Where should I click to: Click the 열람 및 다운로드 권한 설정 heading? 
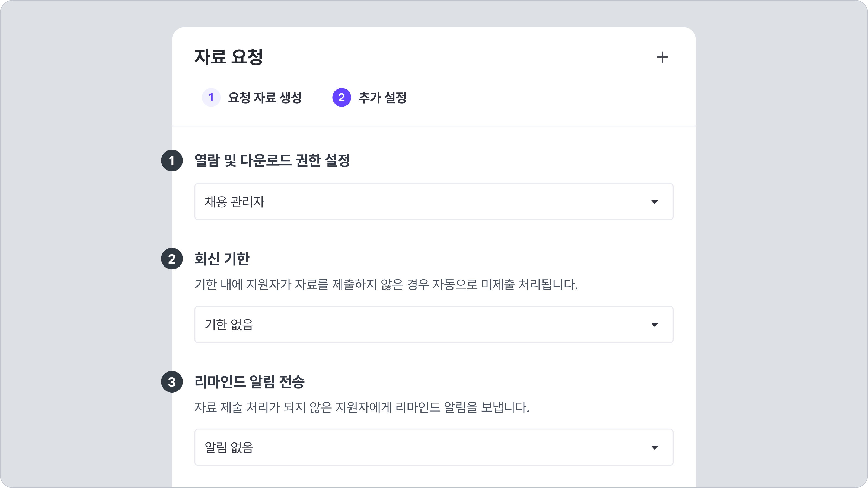coord(272,160)
